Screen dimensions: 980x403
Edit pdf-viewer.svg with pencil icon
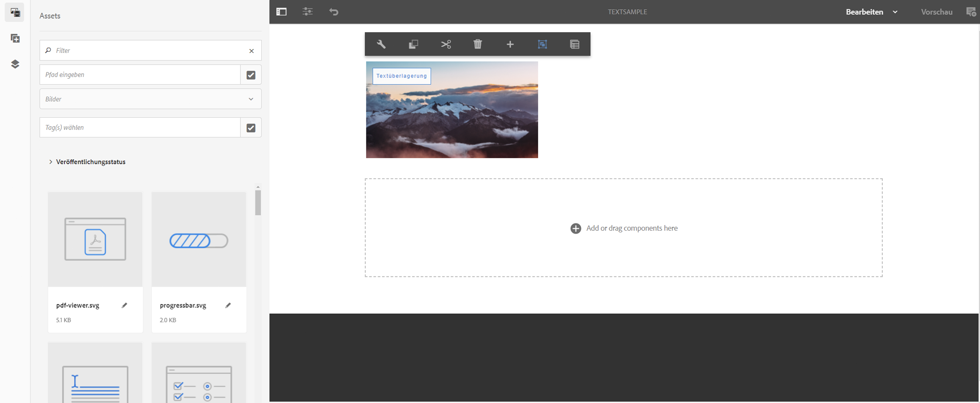(125, 305)
